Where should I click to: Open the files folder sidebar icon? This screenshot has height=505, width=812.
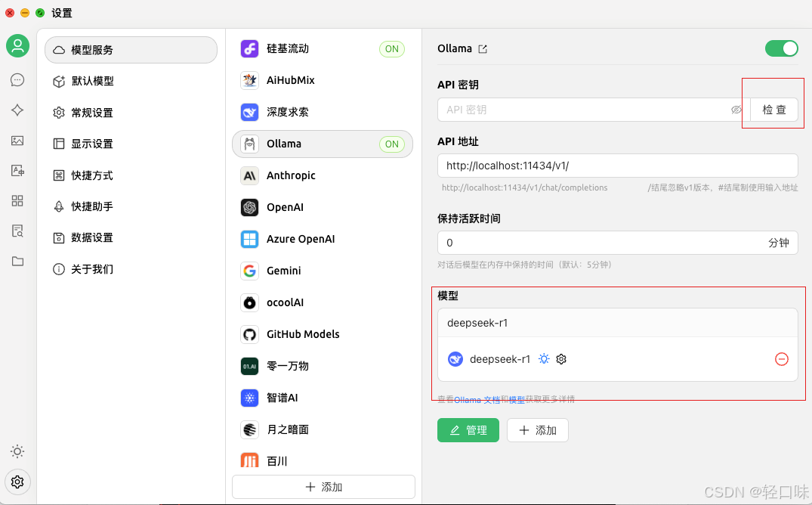[x=17, y=261]
